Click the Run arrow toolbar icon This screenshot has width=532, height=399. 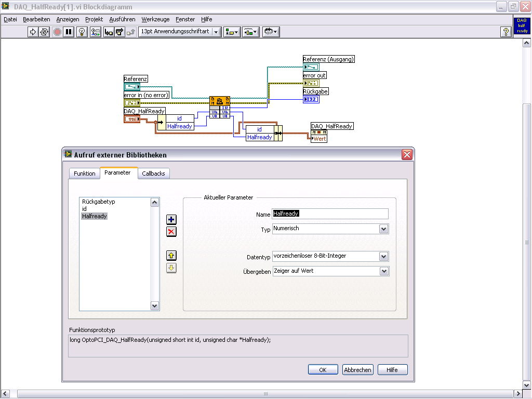[x=33, y=32]
